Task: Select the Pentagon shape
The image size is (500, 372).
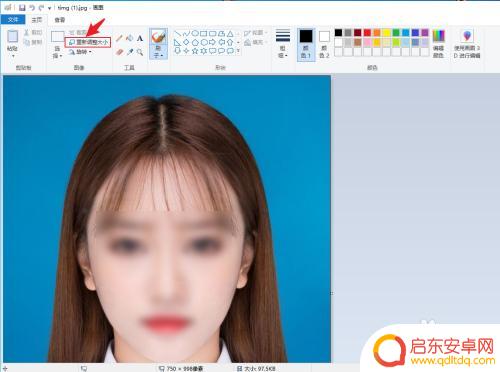Action: pos(195,42)
